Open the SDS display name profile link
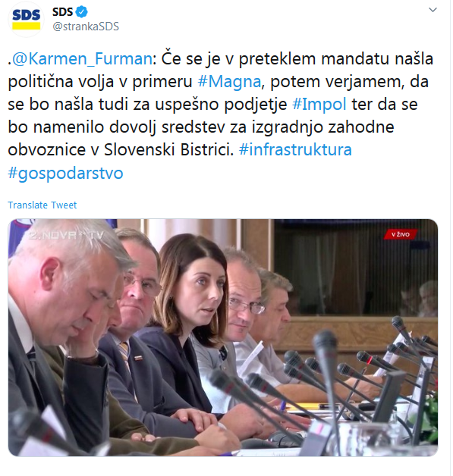 [x=62, y=12]
